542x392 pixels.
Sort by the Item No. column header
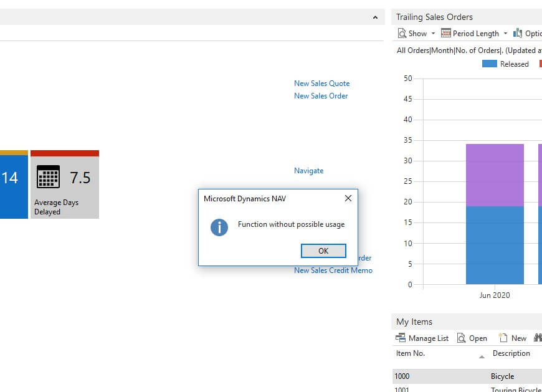(x=411, y=353)
